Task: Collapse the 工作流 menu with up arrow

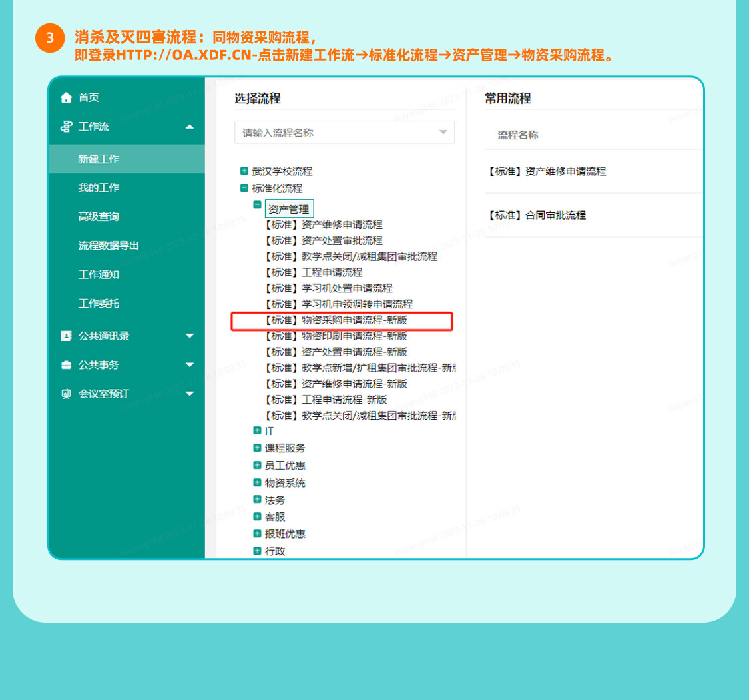Action: coord(190,127)
